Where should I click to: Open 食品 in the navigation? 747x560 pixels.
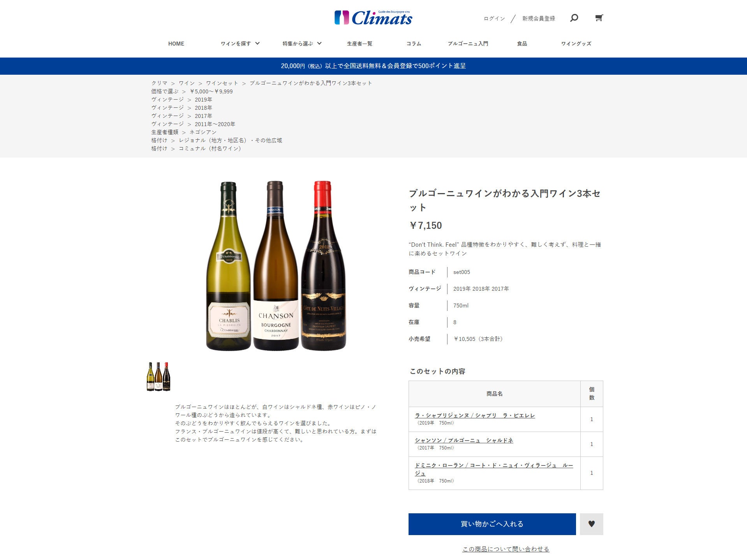pyautogui.click(x=522, y=44)
